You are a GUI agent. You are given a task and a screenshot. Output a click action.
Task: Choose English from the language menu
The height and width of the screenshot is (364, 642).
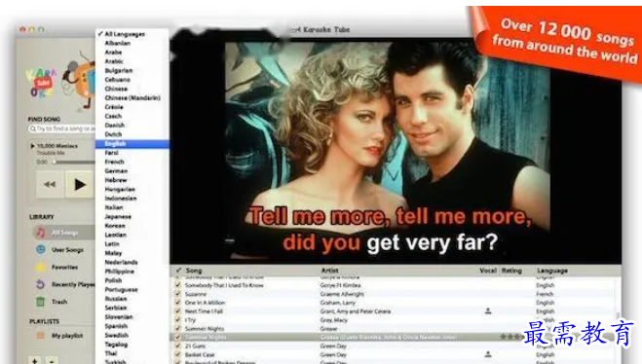[x=132, y=143]
